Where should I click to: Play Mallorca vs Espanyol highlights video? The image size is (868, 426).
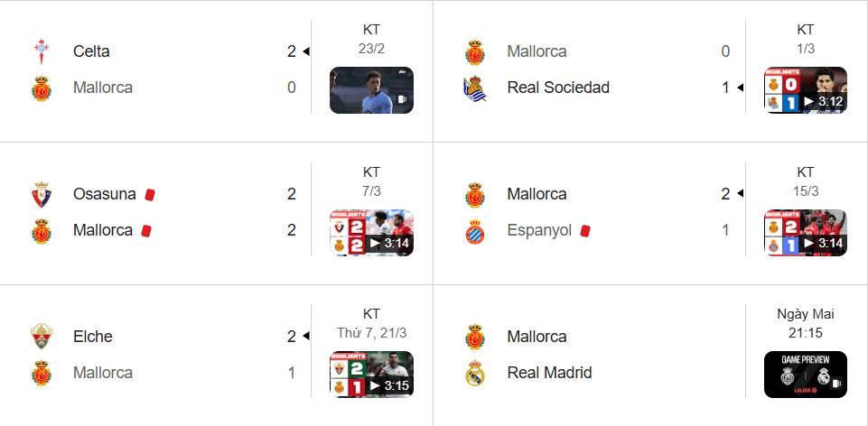tap(806, 233)
